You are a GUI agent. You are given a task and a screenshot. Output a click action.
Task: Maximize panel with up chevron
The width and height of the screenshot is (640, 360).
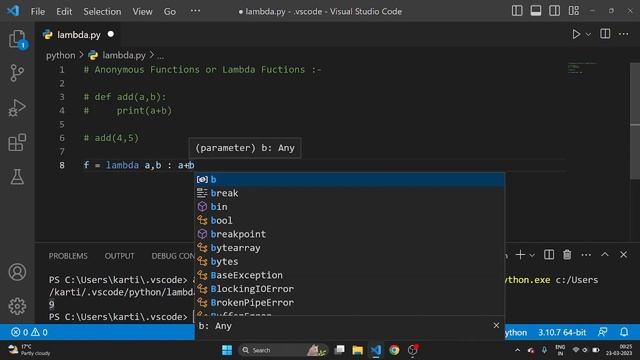(605, 255)
